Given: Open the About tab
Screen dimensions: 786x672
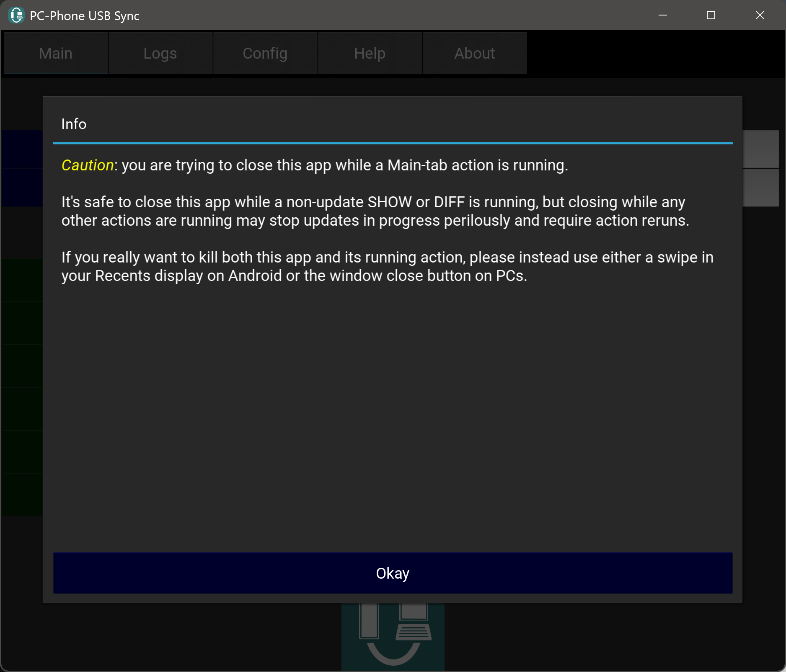Looking at the screenshot, I should pyautogui.click(x=474, y=53).
